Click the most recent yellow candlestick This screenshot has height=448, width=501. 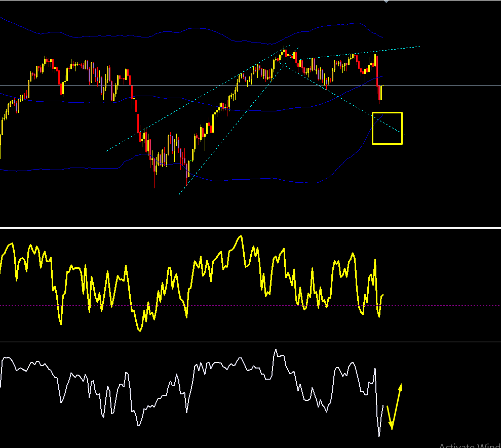(381, 93)
